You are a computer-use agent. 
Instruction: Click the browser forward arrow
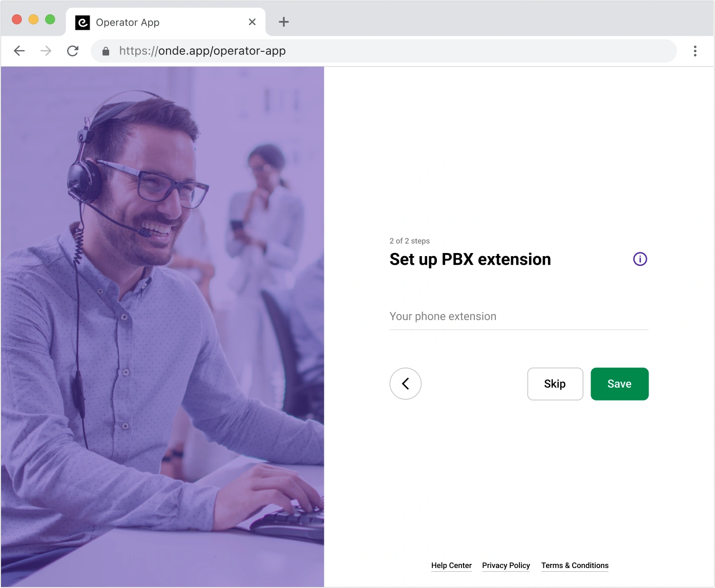point(46,51)
